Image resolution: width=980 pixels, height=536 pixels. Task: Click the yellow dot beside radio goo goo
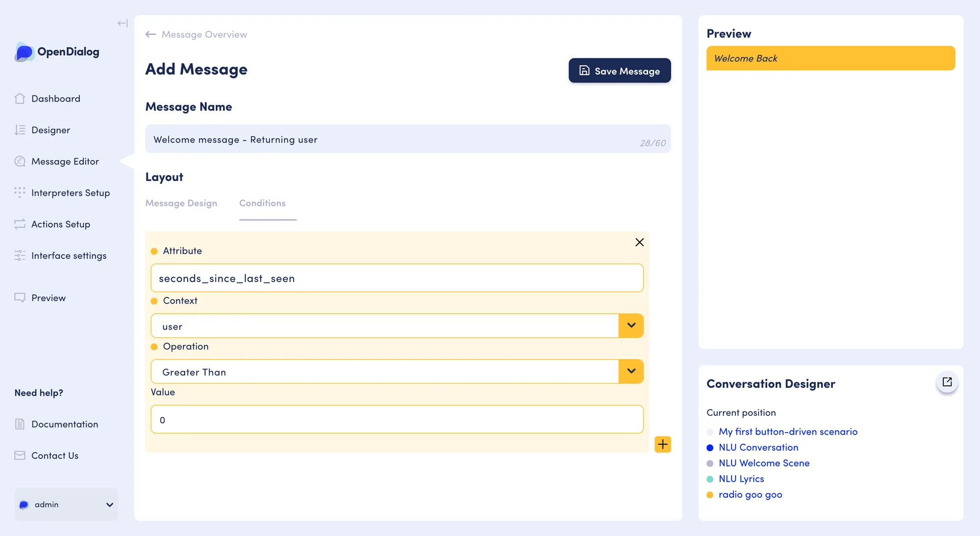tap(710, 495)
